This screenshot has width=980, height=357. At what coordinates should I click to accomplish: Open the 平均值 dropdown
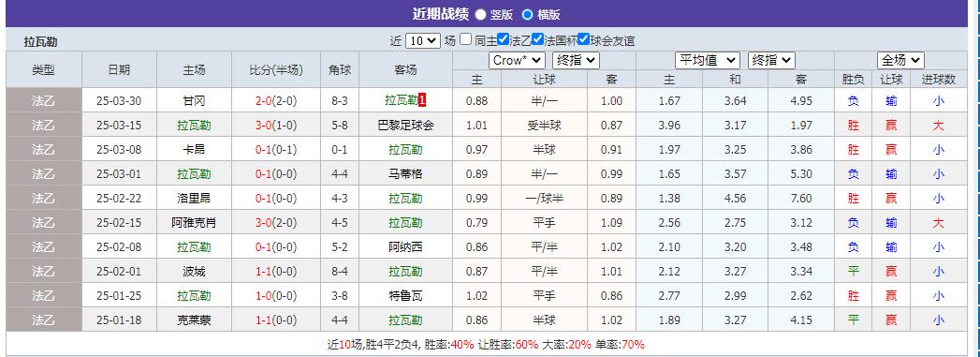click(x=708, y=60)
